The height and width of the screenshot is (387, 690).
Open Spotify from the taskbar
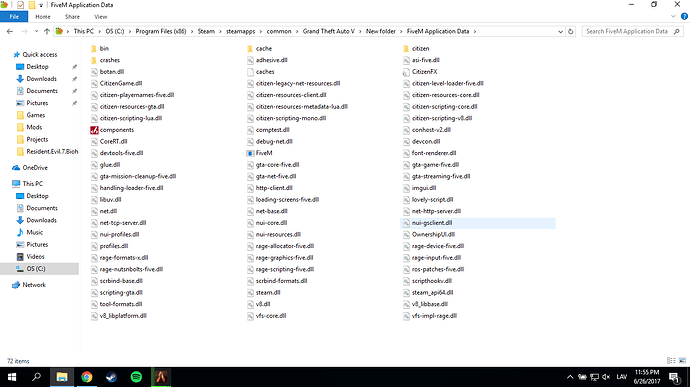click(136, 377)
